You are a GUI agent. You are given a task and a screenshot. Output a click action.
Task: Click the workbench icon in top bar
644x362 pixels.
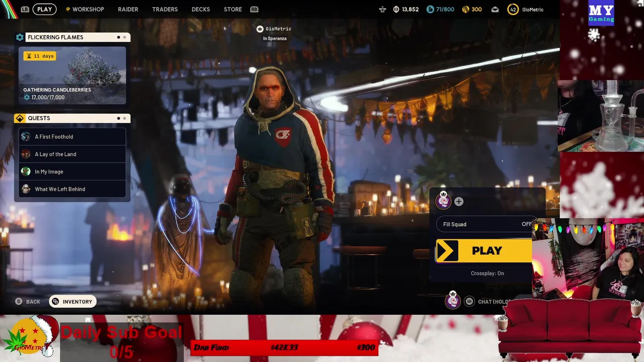coord(383,9)
